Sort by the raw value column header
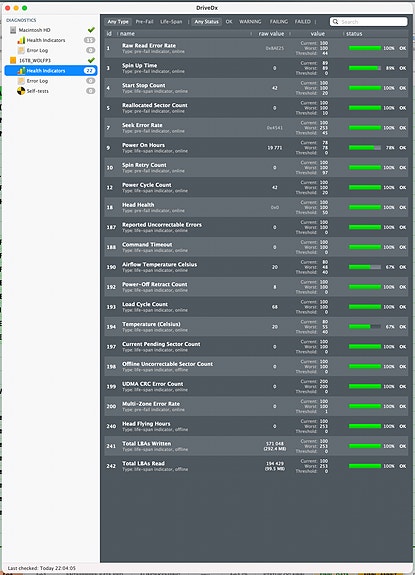Viewport: 415px width, 575px height. (271, 33)
